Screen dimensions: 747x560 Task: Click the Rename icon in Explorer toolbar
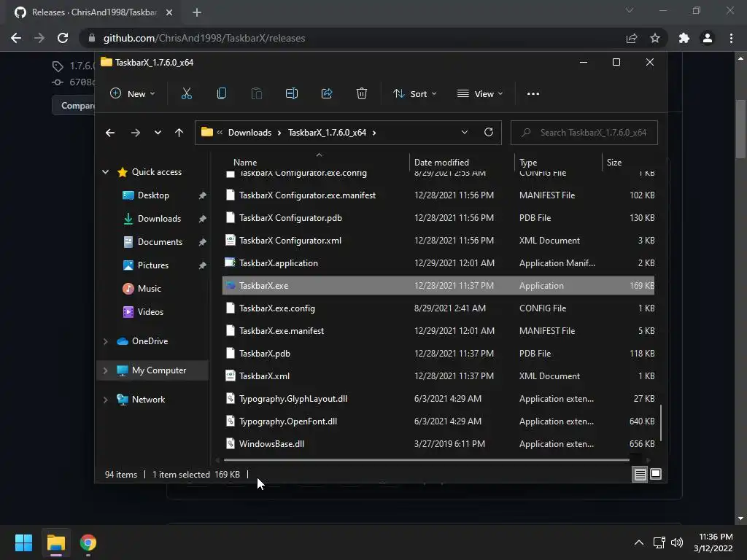coord(292,94)
